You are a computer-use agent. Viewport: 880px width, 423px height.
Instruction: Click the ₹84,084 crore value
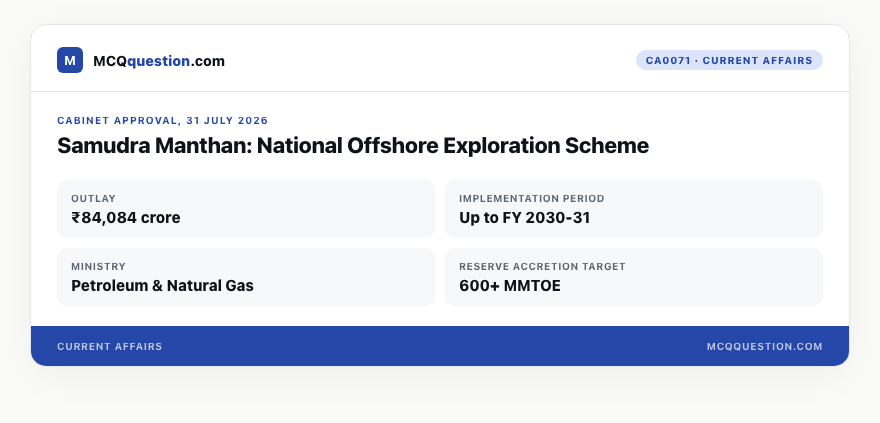pyautogui.click(x=126, y=218)
